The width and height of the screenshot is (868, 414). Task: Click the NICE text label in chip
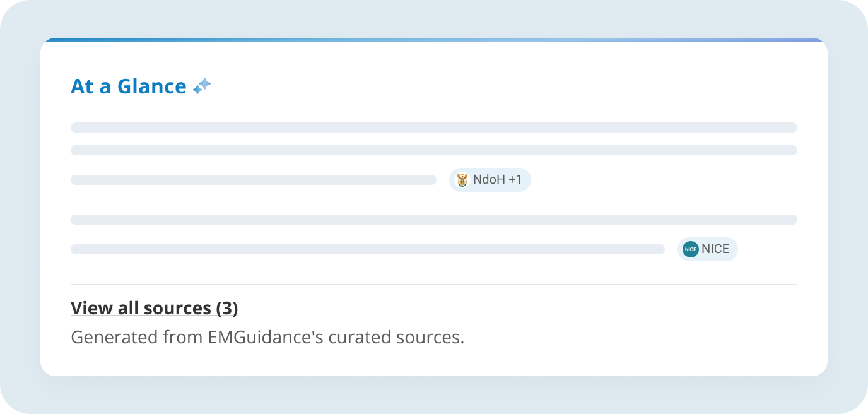click(x=715, y=249)
